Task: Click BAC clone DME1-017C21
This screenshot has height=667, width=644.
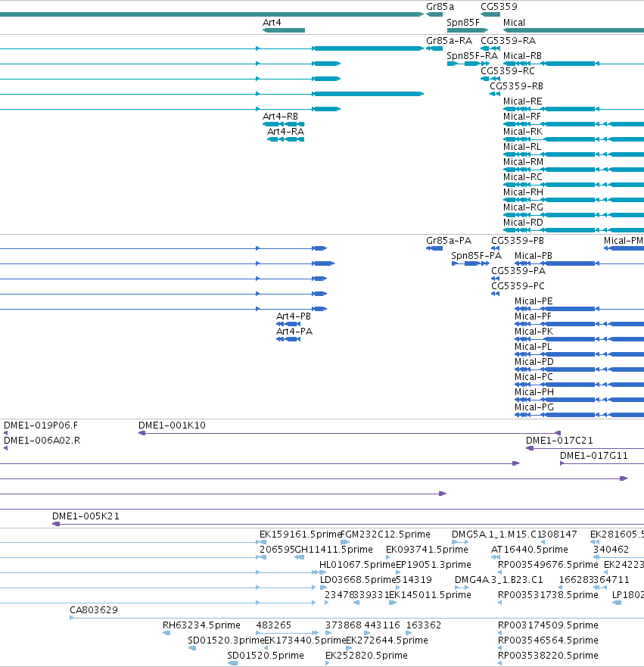Action: tap(559, 441)
